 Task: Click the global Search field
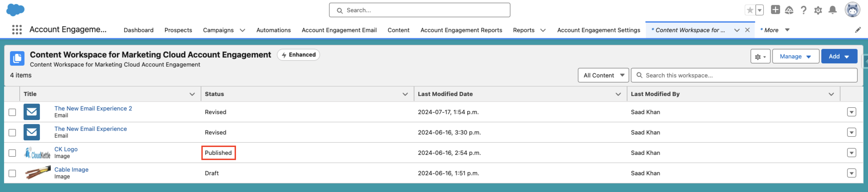click(x=419, y=10)
